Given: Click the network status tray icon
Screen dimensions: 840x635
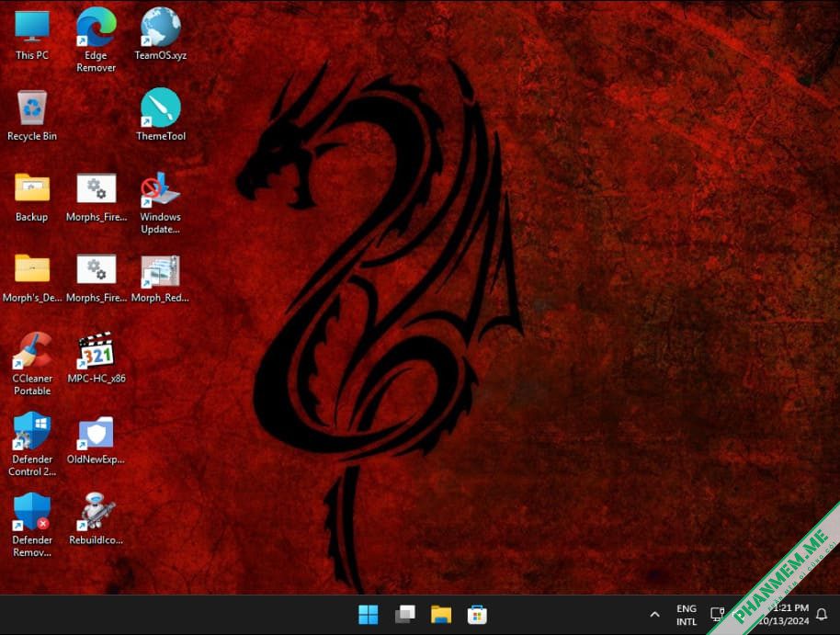Looking at the screenshot, I should 718,614.
